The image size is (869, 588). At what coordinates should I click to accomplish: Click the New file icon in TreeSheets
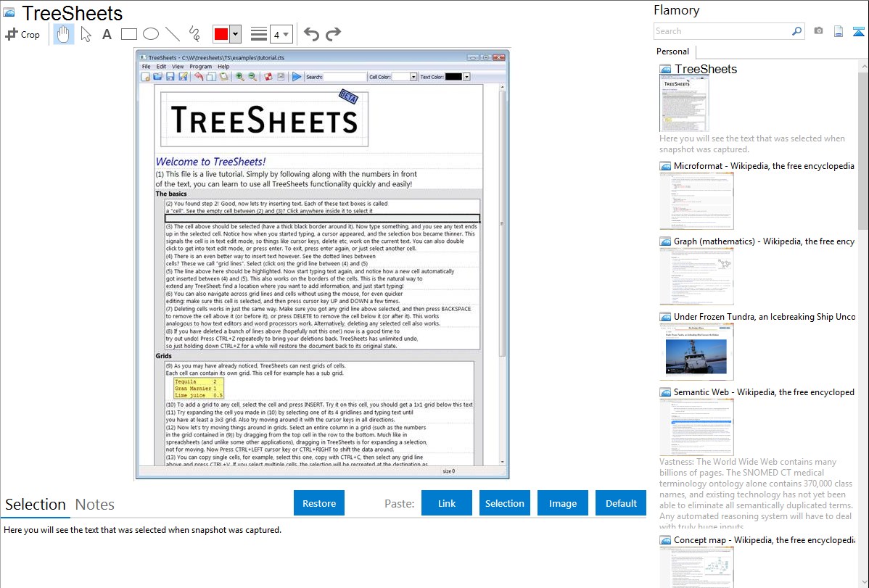[x=146, y=77]
